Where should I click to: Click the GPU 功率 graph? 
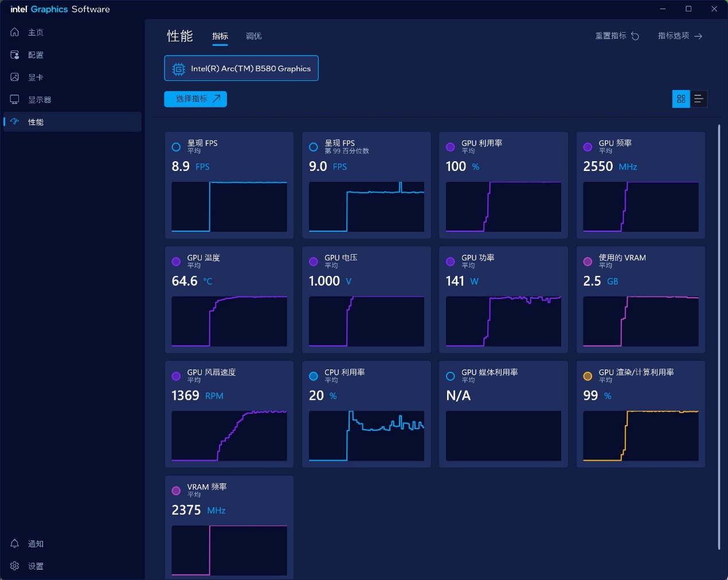click(x=504, y=321)
